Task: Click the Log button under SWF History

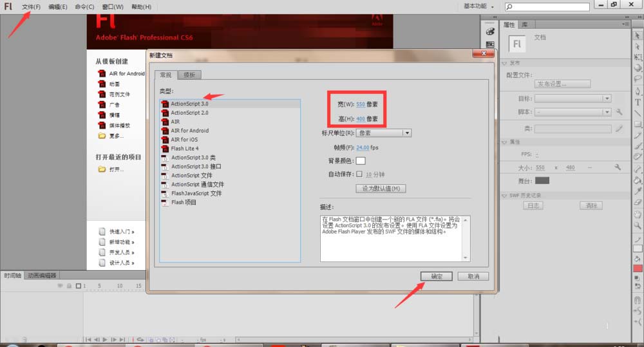Action: tap(533, 205)
